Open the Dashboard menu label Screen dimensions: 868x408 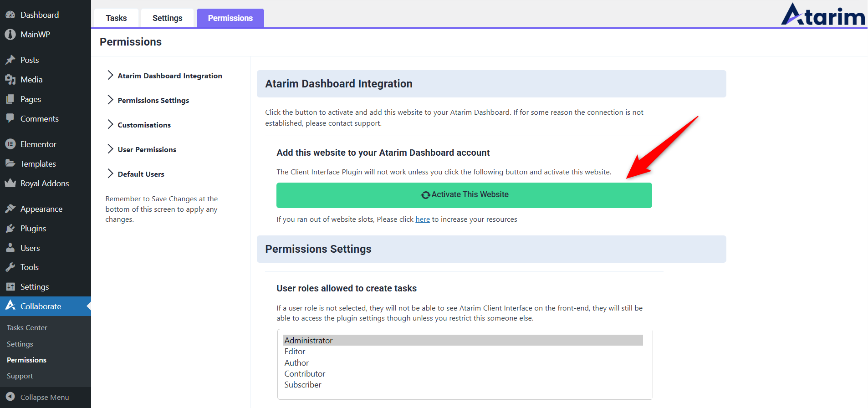point(40,15)
